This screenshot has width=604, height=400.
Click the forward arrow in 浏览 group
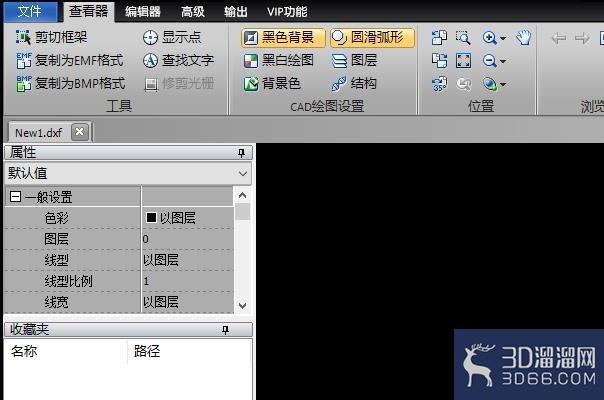[582, 38]
